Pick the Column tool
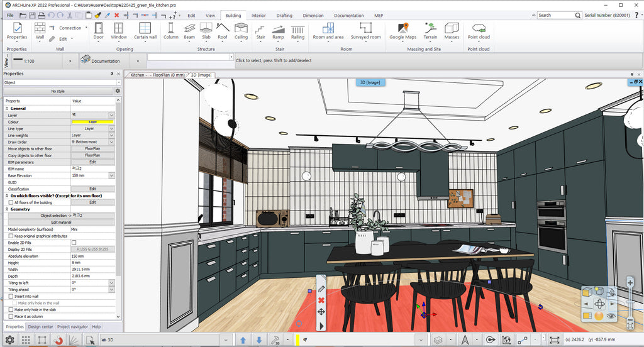Viewport: 644px width, 347px height. tap(171, 31)
